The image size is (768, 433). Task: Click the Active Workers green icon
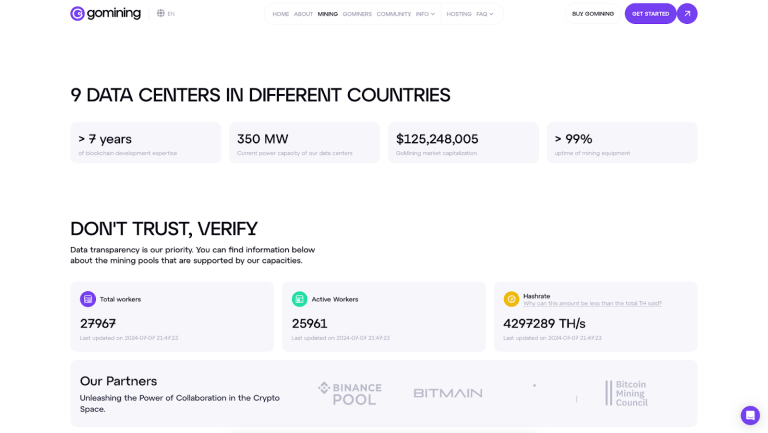(x=300, y=299)
